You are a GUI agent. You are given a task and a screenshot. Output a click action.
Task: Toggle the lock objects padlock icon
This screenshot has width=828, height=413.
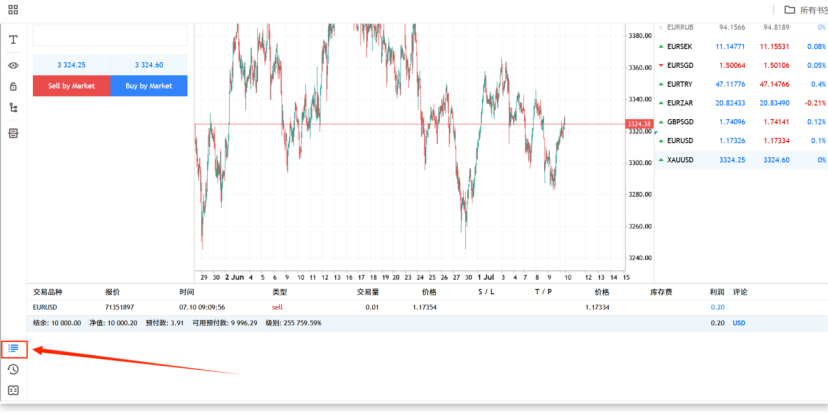point(13,87)
